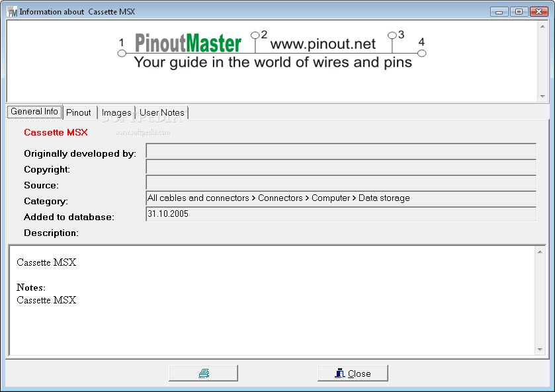The width and height of the screenshot is (555, 392).
Task: Click the printer icon button
Action: tap(203, 373)
